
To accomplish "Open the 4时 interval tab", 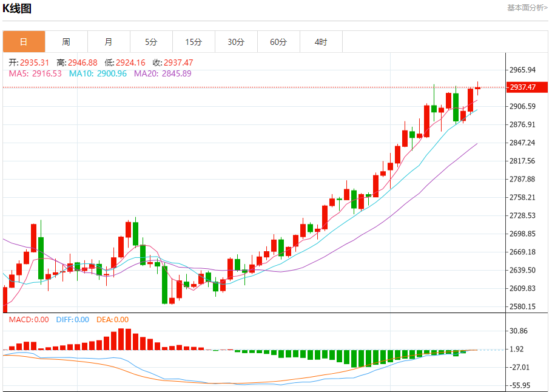I will (x=321, y=41).
